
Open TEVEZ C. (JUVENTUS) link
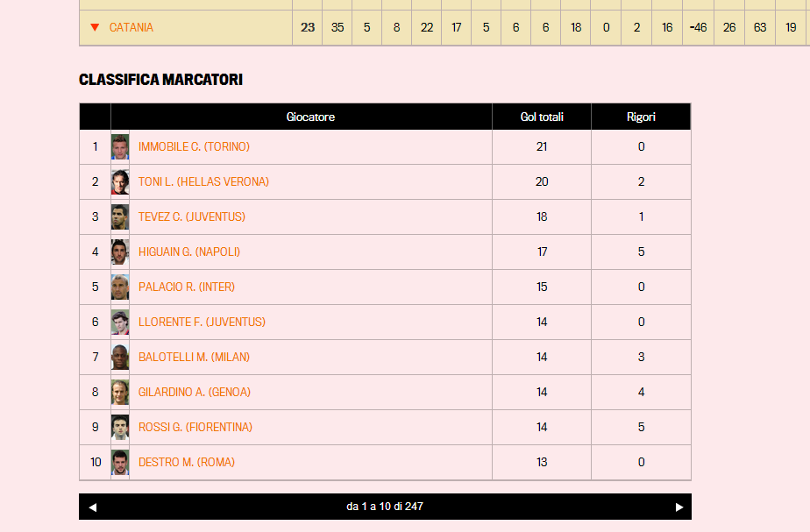coord(192,217)
